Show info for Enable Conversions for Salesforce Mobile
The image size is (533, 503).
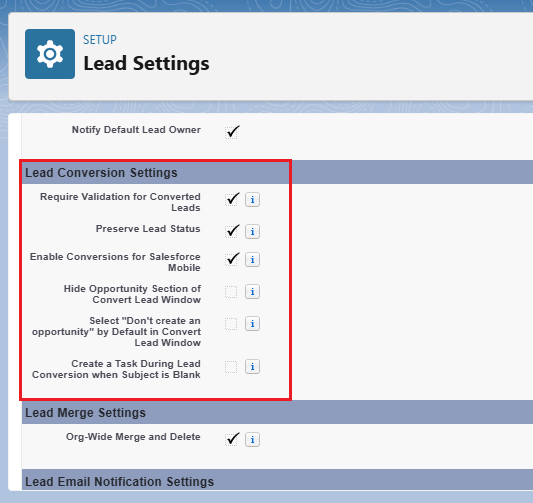pos(252,260)
